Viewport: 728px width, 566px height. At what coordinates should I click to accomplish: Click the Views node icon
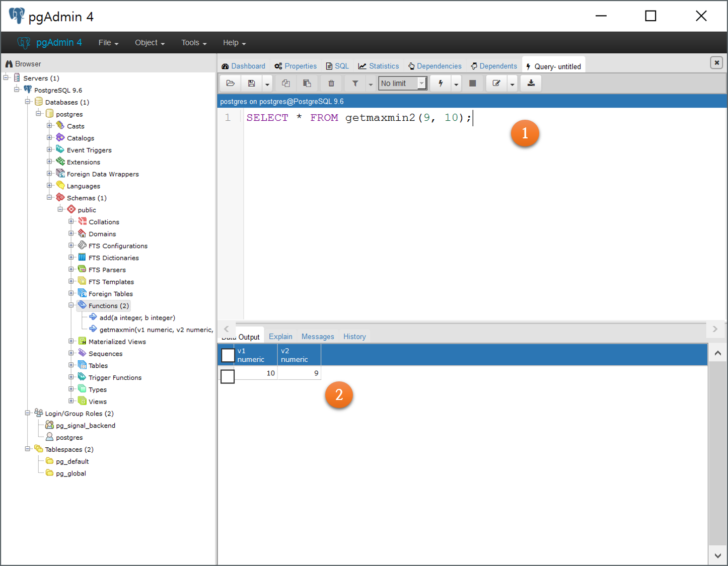pyautogui.click(x=83, y=401)
